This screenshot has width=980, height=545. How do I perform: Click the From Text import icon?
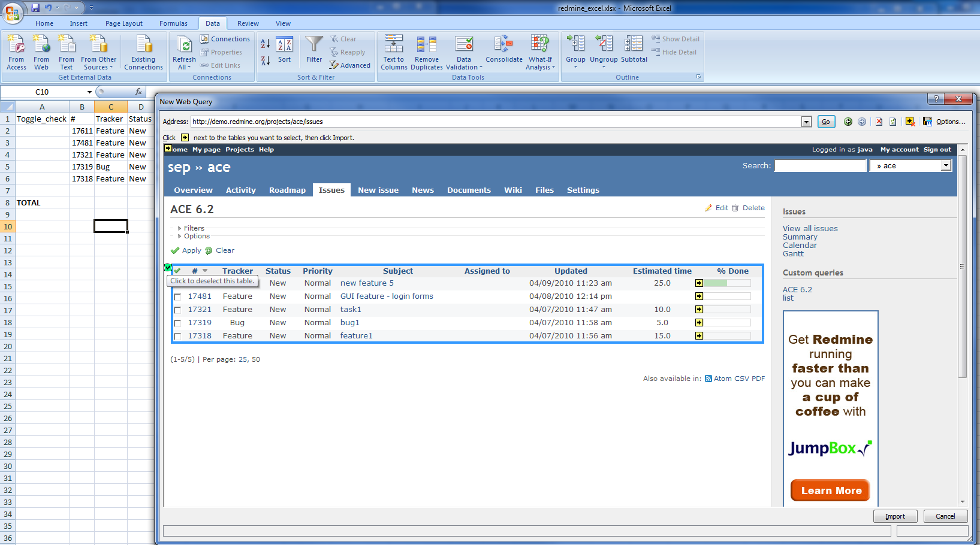[67, 52]
